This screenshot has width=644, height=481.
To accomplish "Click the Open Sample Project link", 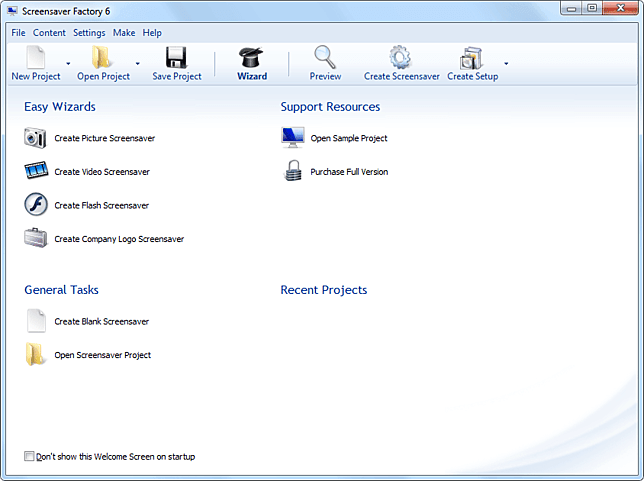I will point(349,138).
